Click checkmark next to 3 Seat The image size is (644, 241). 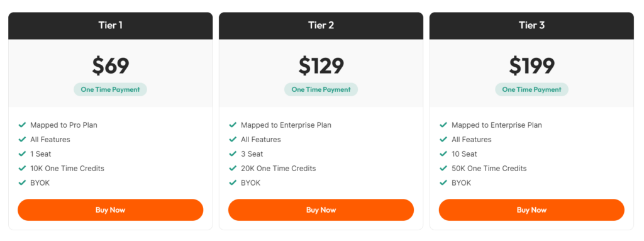tap(233, 154)
